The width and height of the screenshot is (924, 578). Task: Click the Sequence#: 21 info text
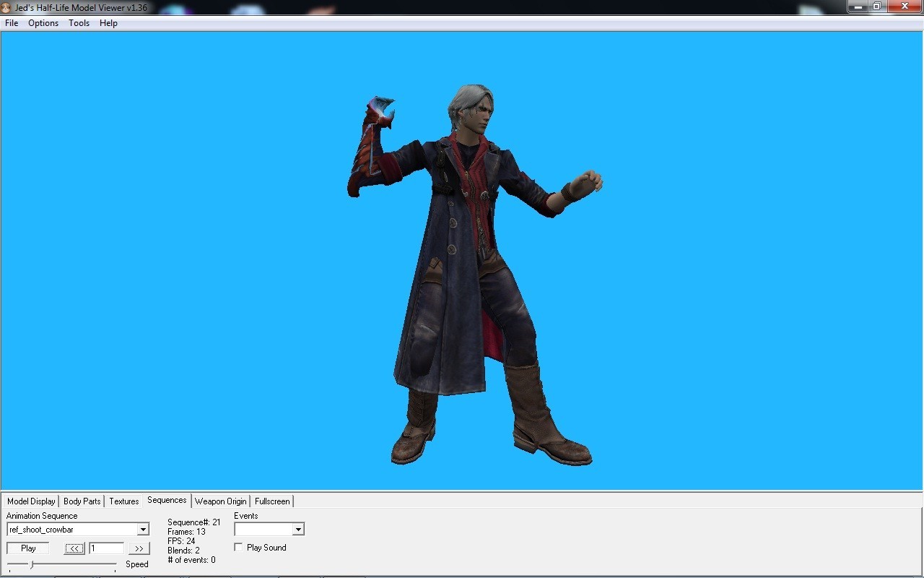coord(194,522)
